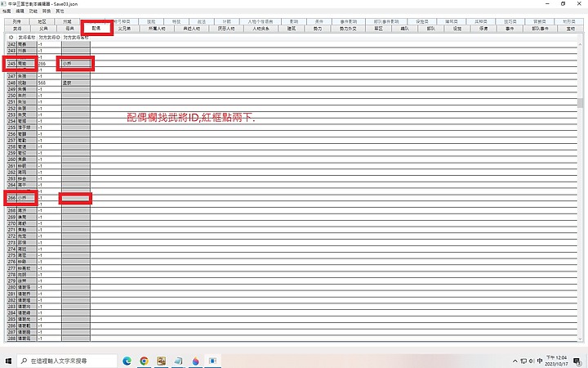Select the ID cell 266
The width and height of the screenshot is (588, 368).
point(11,198)
